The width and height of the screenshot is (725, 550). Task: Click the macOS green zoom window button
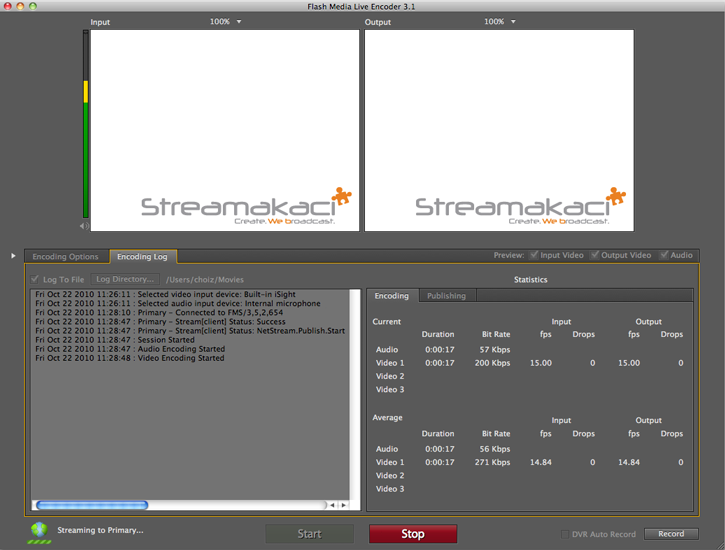pos(32,6)
